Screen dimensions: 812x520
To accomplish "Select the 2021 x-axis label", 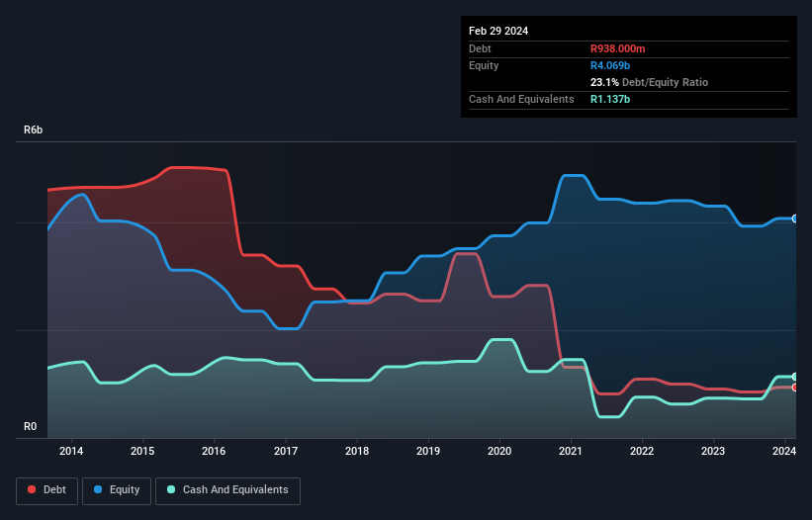I will 571,451.
